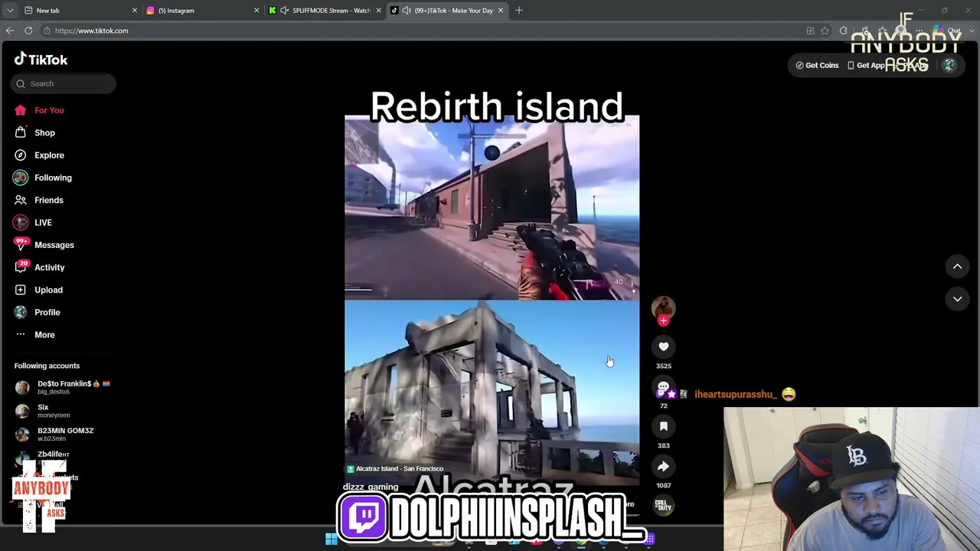
Task: Reload the TikTok page
Action: pos(28,31)
